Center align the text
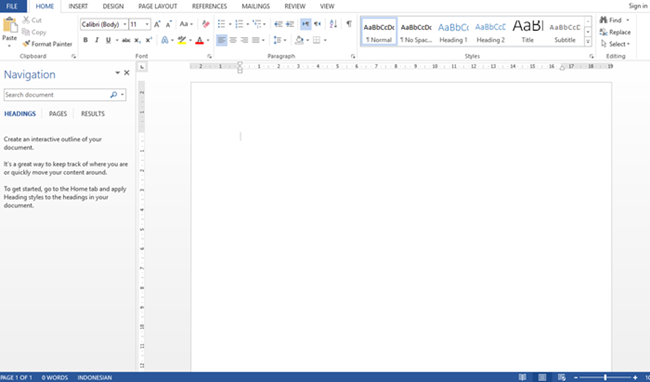This screenshot has height=382, width=650. point(233,40)
